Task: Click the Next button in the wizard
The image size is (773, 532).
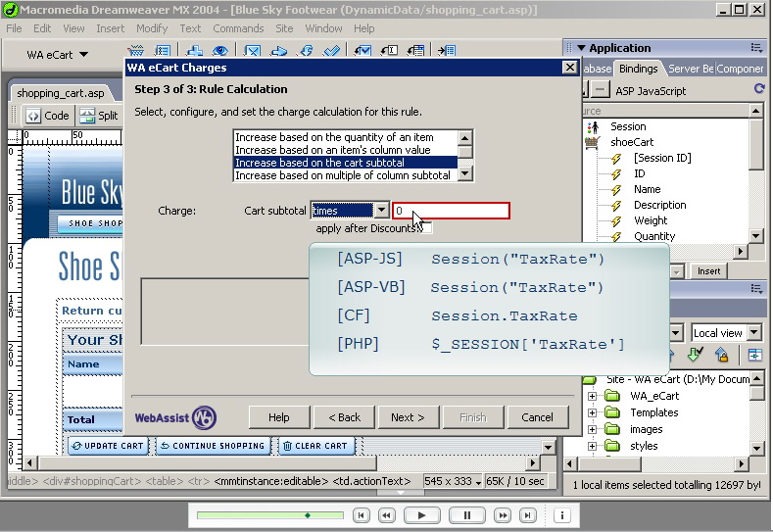Action: click(x=408, y=417)
